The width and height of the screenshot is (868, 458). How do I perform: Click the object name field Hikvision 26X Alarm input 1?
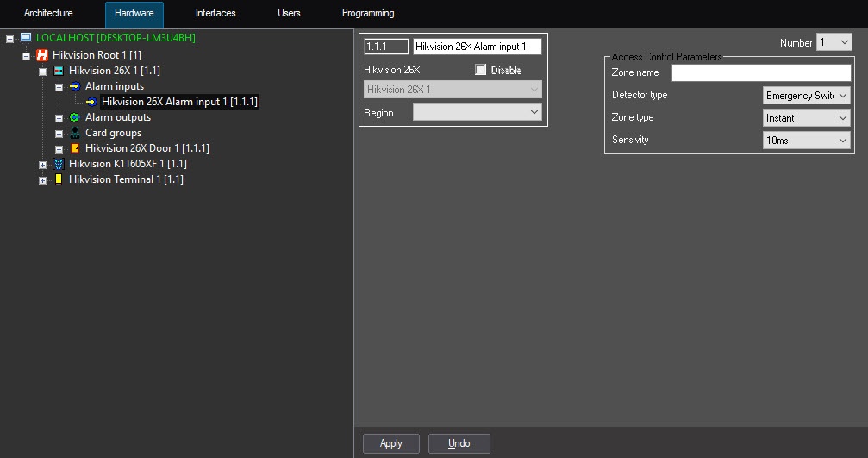tap(478, 47)
